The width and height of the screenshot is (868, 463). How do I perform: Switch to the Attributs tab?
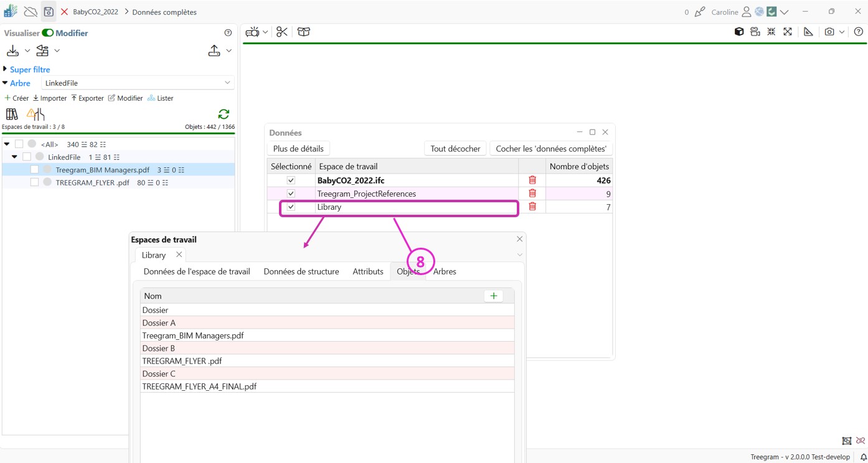click(367, 271)
